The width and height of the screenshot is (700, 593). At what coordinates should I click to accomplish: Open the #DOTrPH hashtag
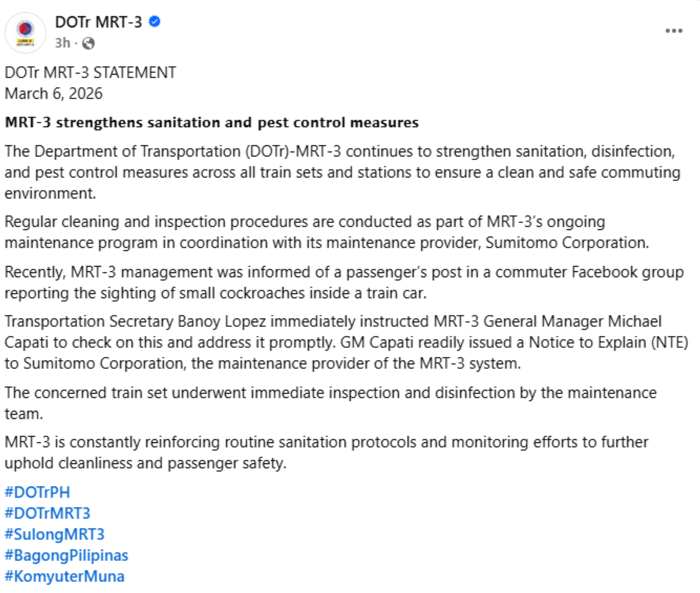[37, 492]
